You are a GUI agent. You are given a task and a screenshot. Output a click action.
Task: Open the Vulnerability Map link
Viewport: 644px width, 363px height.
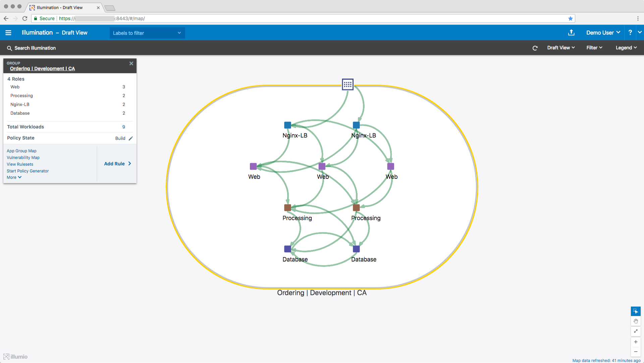pyautogui.click(x=23, y=158)
